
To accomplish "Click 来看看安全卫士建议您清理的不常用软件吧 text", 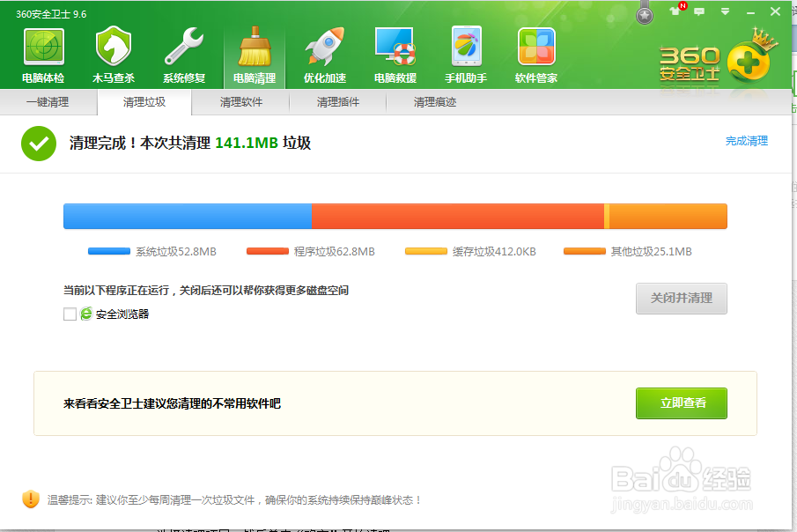I will [x=172, y=403].
